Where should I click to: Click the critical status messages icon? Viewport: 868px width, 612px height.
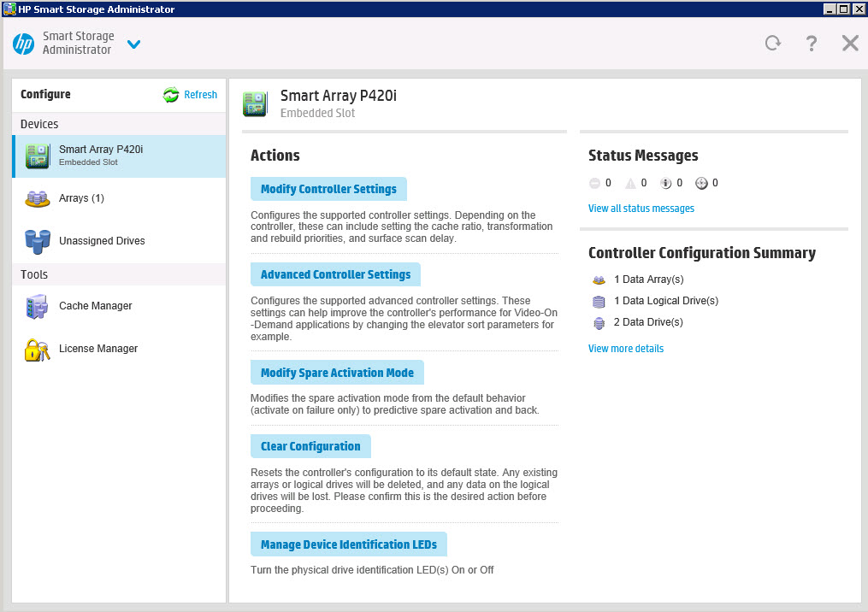tap(594, 183)
